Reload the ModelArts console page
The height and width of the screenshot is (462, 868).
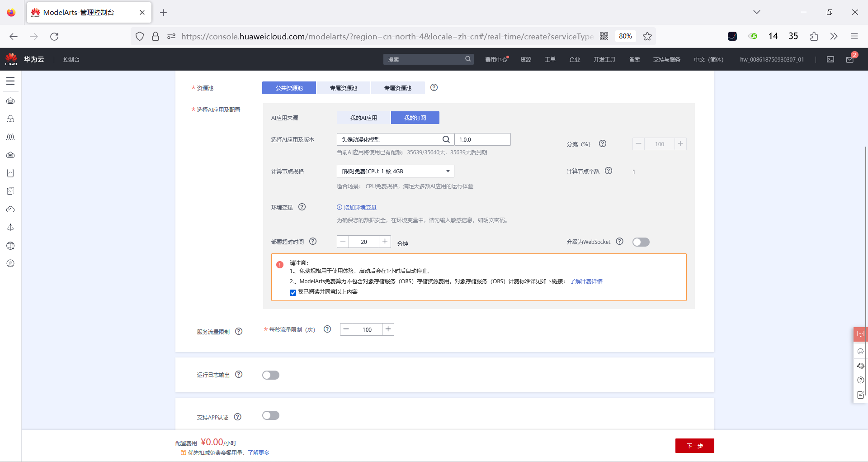point(54,37)
